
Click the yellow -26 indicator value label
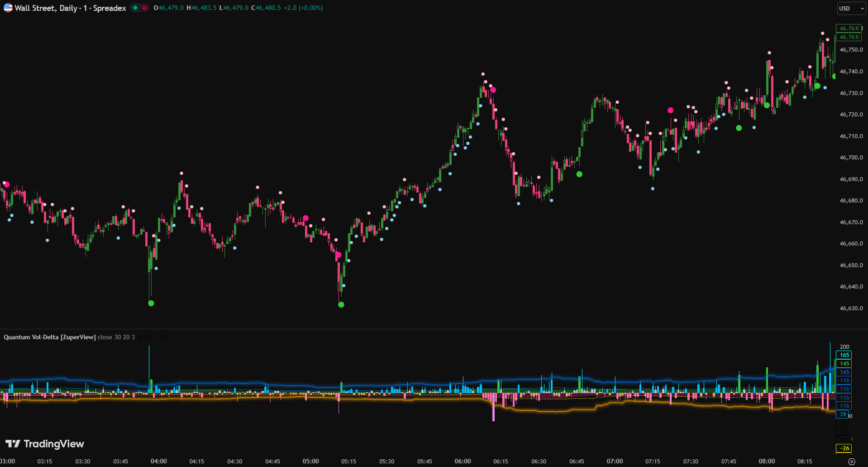[x=844, y=448]
